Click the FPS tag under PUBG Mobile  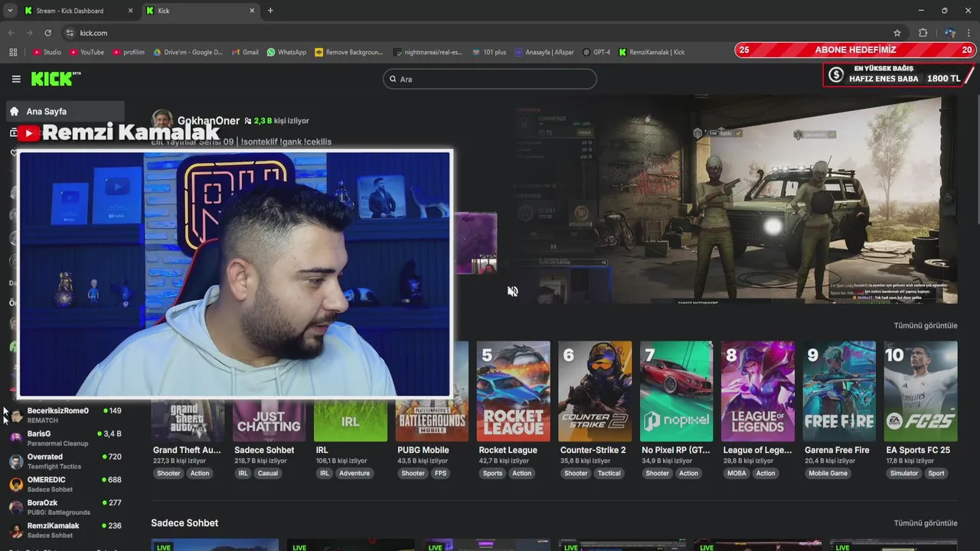441,473
